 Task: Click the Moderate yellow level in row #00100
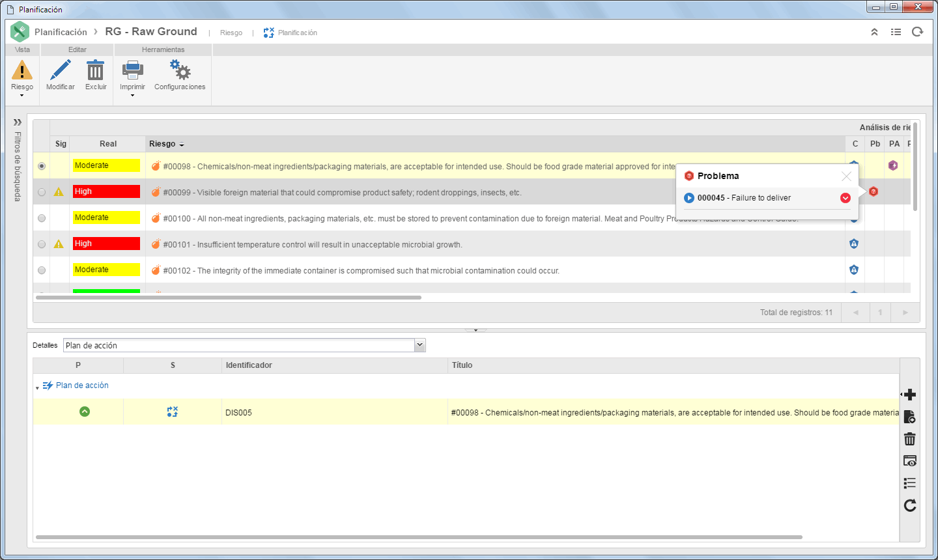pyautogui.click(x=106, y=217)
